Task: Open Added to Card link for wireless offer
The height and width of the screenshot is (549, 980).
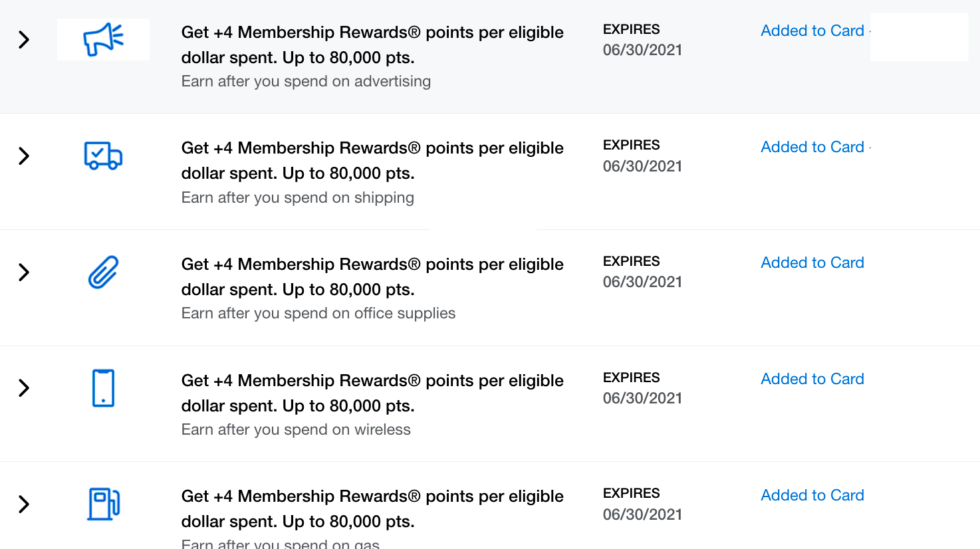Action: (x=812, y=379)
